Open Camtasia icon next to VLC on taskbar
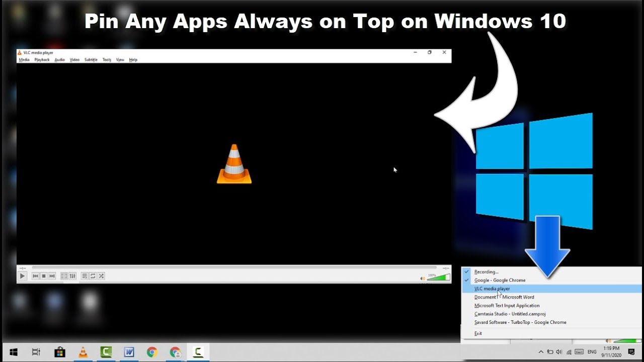The height and width of the screenshot is (362, 644). 106,352
